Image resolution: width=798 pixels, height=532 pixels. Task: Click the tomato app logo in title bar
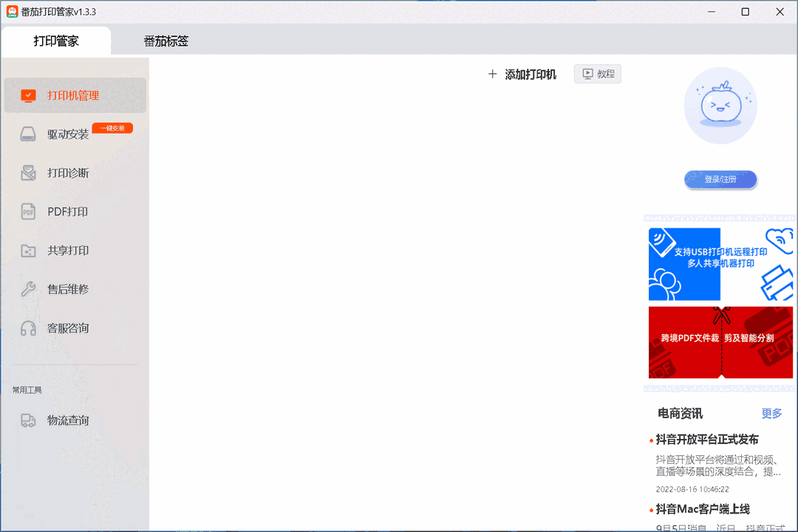tap(12, 12)
